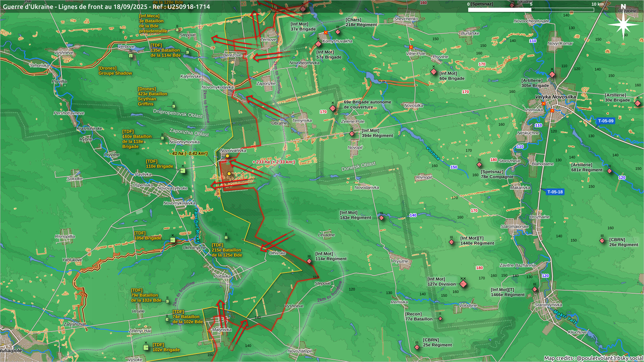Select the 60e Brigade red diamond marker
644x362 pixels.
[433, 72]
